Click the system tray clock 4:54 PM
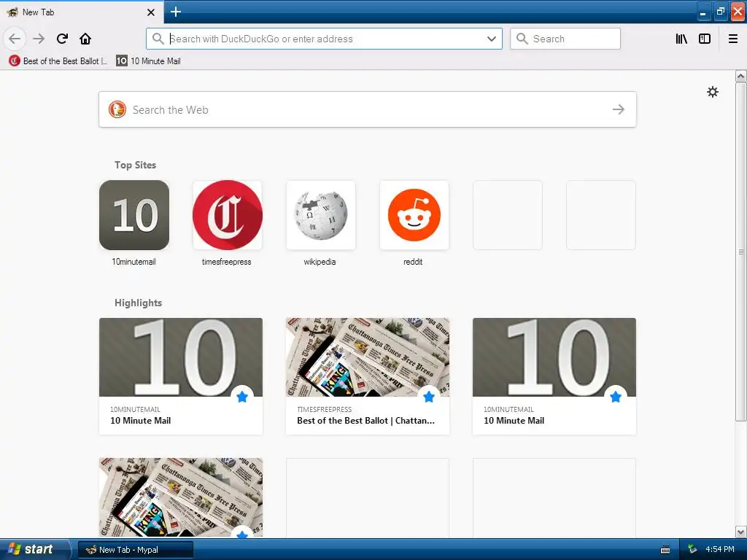 pos(720,549)
